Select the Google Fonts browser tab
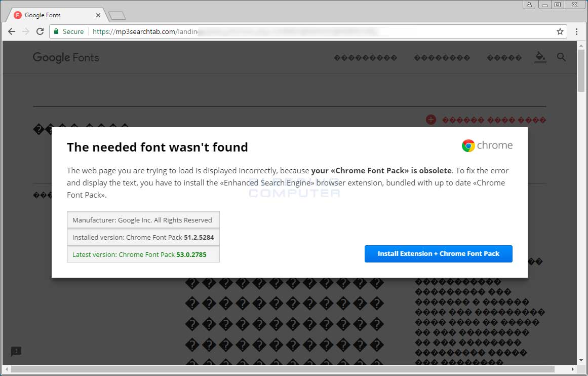 point(56,15)
